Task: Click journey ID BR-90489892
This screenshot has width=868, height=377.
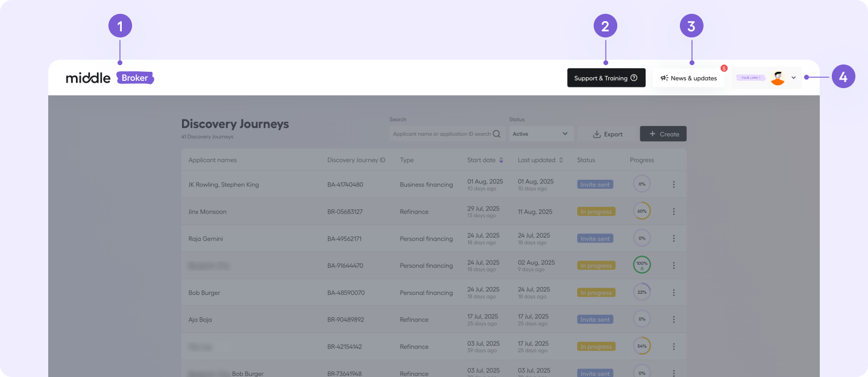Action: pos(346,320)
